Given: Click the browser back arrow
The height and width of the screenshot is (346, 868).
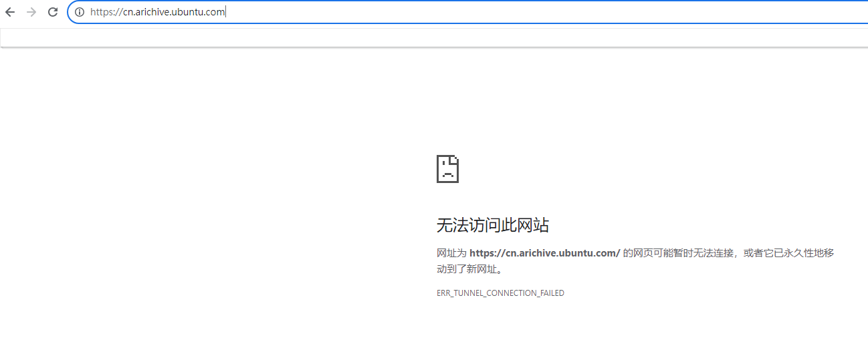Looking at the screenshot, I should click(x=10, y=12).
